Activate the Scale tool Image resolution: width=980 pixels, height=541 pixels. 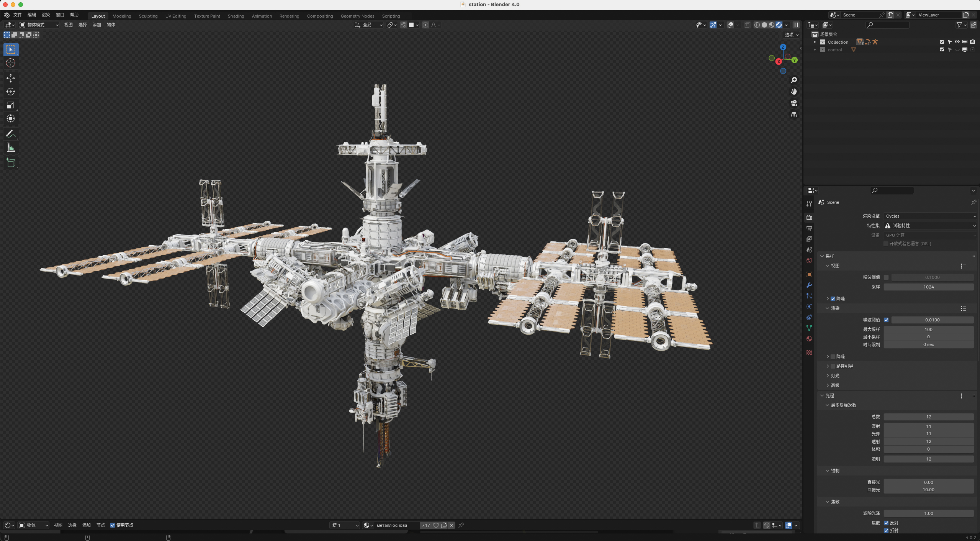(x=11, y=105)
